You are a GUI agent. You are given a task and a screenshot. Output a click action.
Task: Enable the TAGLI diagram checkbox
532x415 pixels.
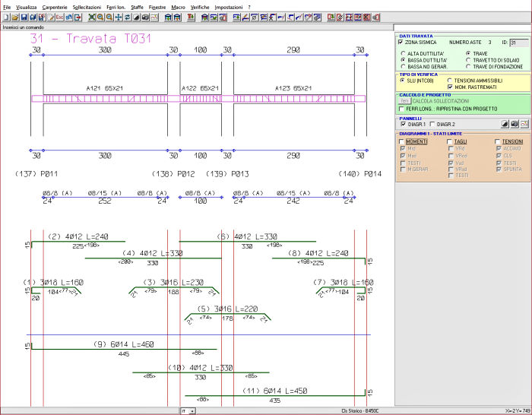[x=450, y=141]
